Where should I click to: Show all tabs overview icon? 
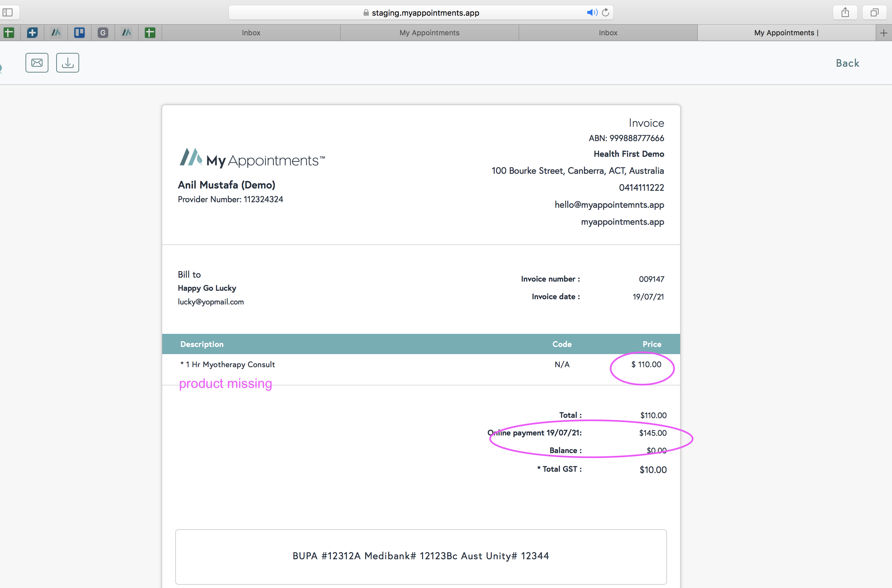point(874,12)
